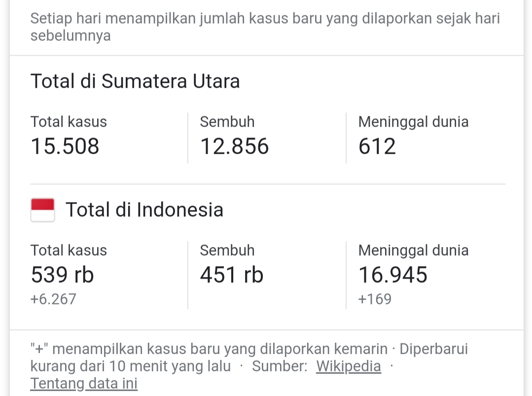
Task: Select Indonesia death count 16.945
Action: click(x=393, y=274)
